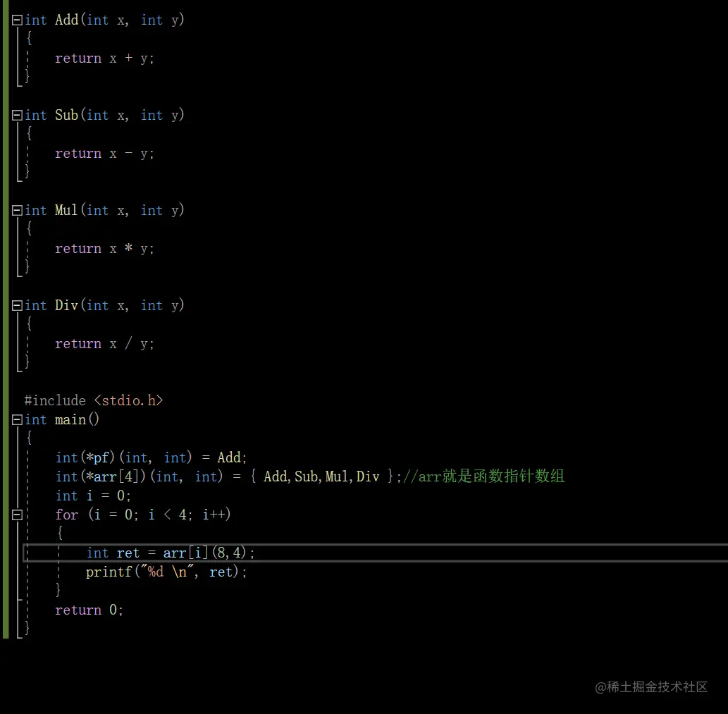Image resolution: width=728 pixels, height=714 pixels.
Task: Place cursor on the #include <stdio.h> line
Action: tap(94, 400)
